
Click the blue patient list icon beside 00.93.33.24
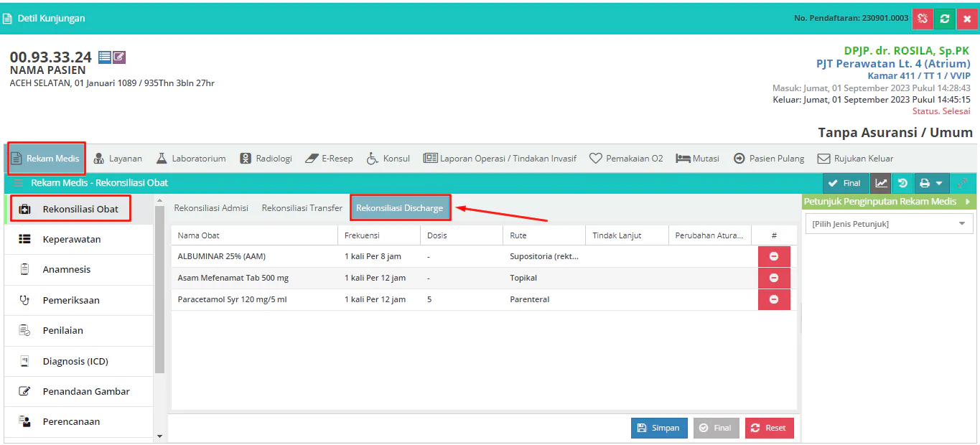point(105,57)
